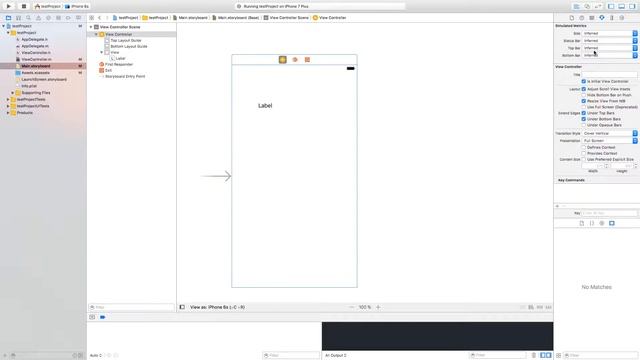Open the Test navigator icon
The height and width of the screenshot is (360, 640).
48,18
